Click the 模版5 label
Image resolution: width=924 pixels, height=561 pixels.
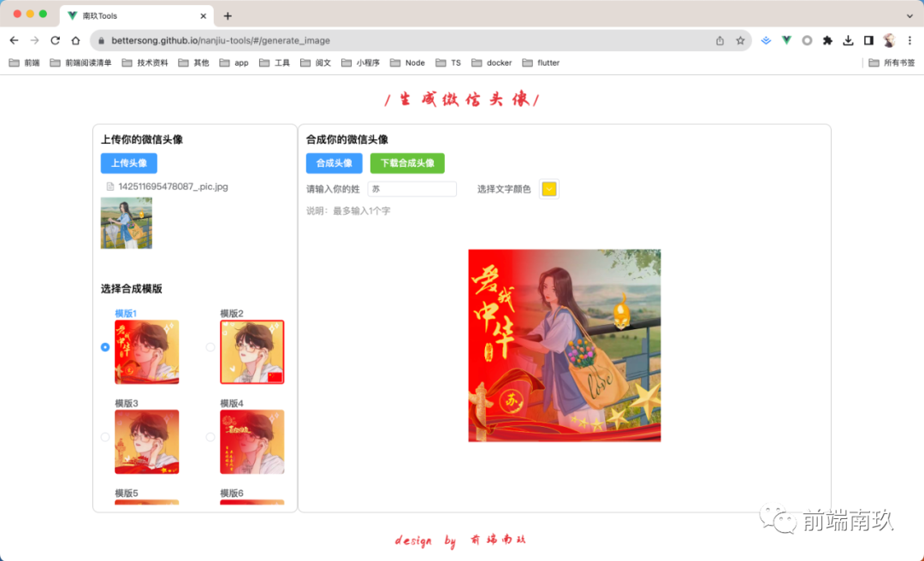click(x=126, y=493)
